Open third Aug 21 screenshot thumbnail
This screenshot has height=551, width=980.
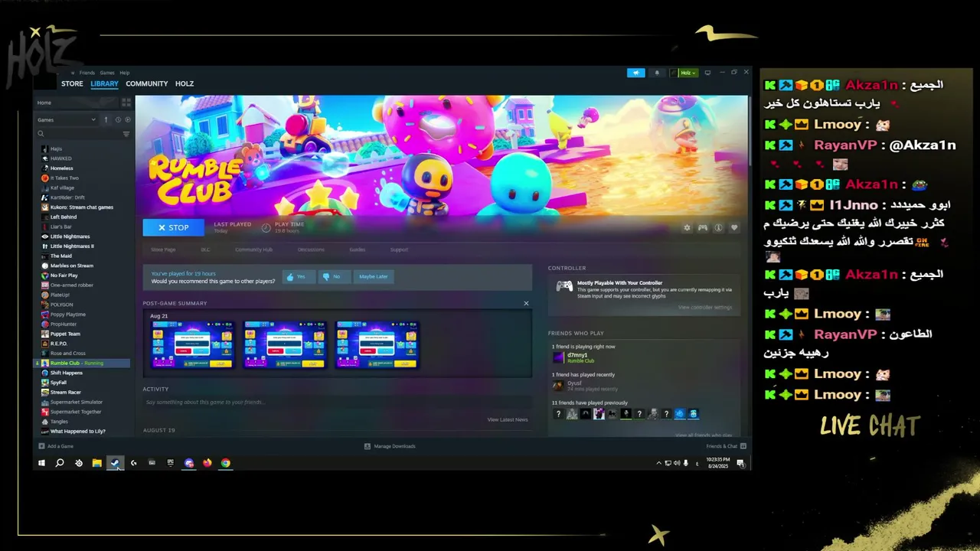coord(377,344)
